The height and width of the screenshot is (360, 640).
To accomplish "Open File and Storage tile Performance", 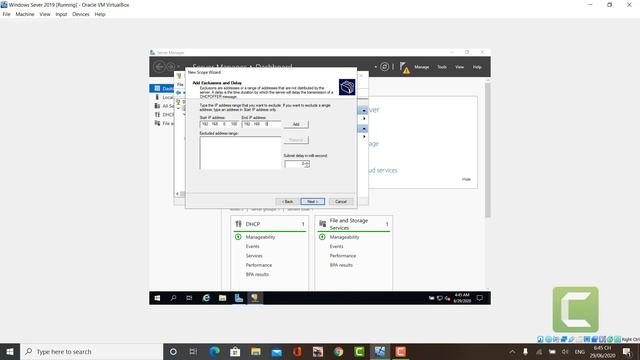I will pos(343,256).
